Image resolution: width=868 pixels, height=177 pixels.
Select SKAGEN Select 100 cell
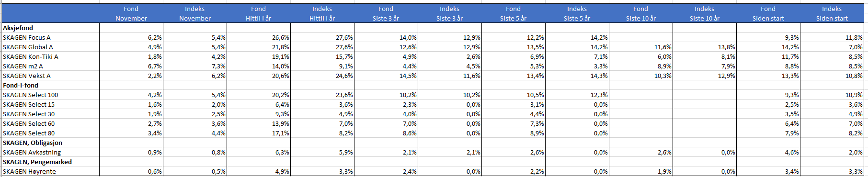(x=31, y=95)
